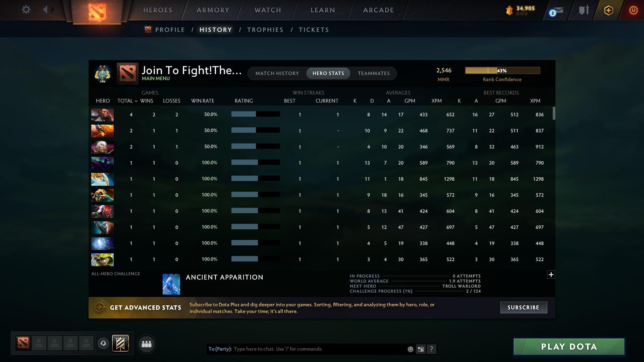Open the settings gear icon

click(x=26, y=10)
